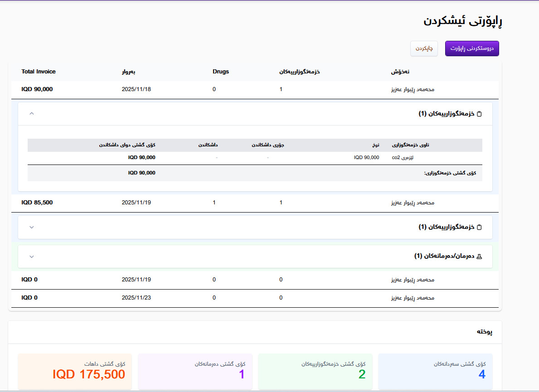Click the چاپکردن print button
539x392 pixels.
[x=424, y=48]
